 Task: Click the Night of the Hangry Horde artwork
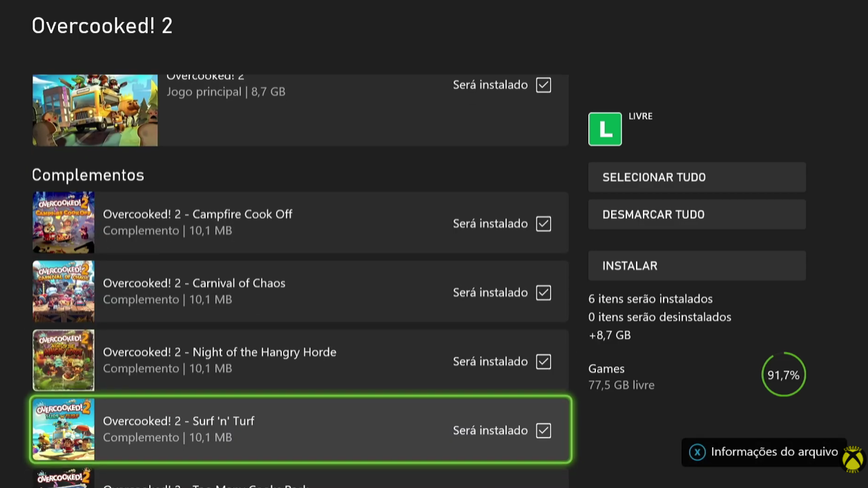(64, 360)
